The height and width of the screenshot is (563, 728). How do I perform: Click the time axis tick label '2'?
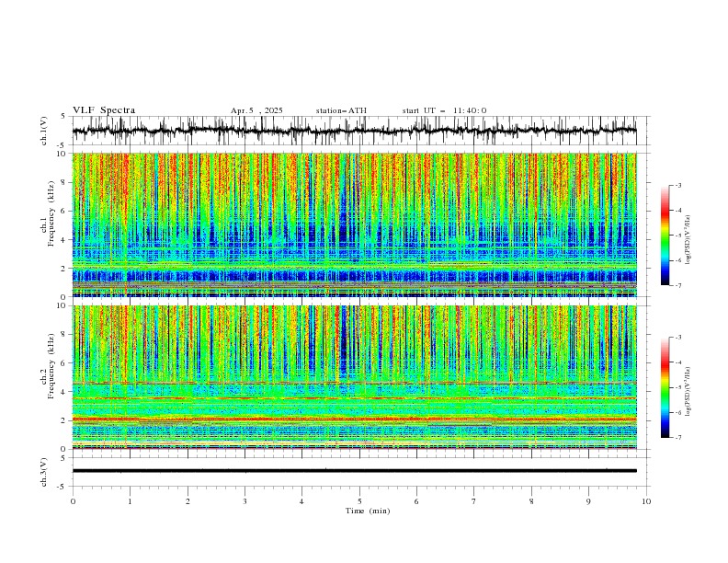(188, 501)
